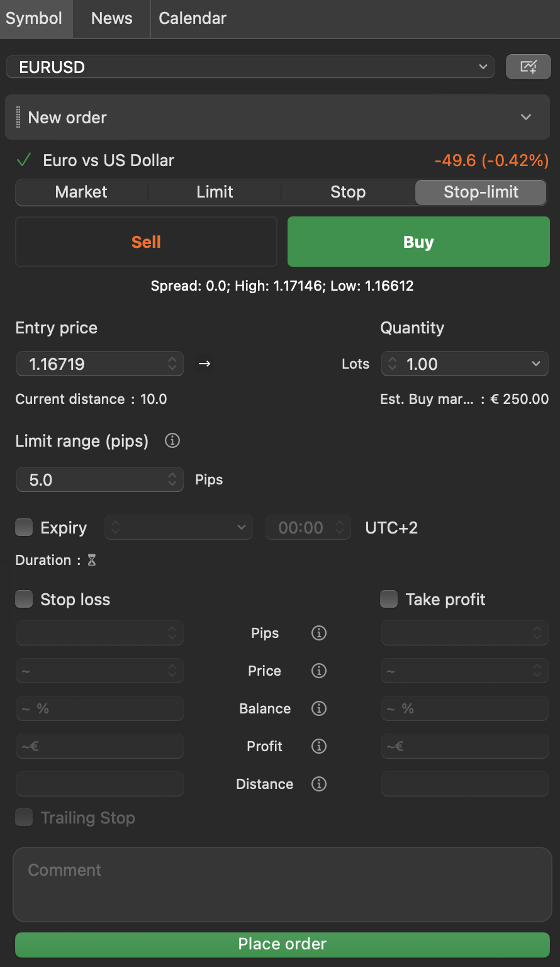Tick the Take profit checkbox
Screen dimensions: 560x967
(x=389, y=600)
